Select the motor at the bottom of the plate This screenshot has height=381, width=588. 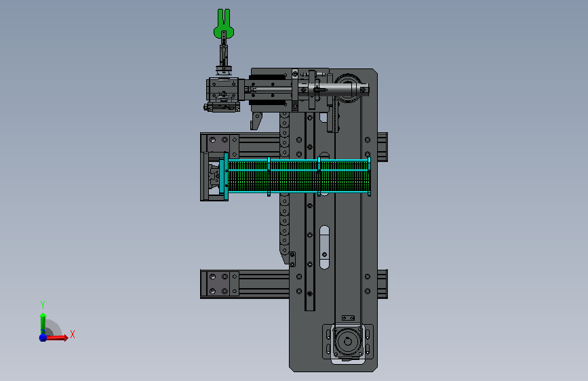348,342
